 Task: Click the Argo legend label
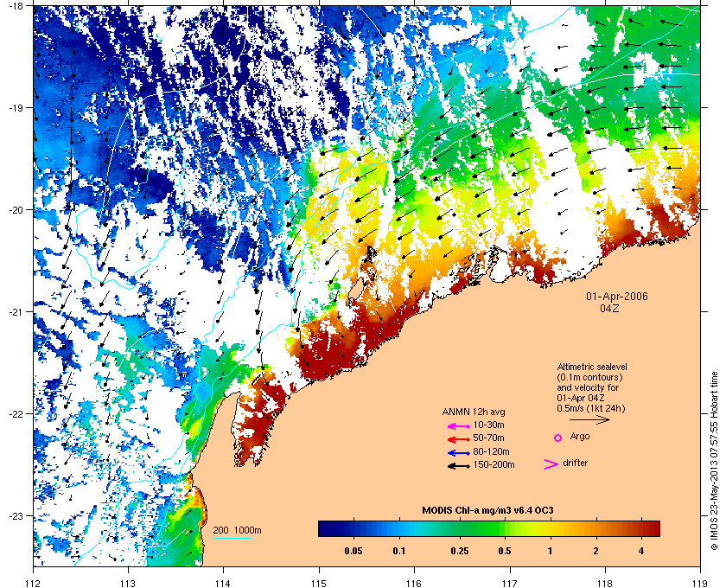pyautogui.click(x=580, y=437)
